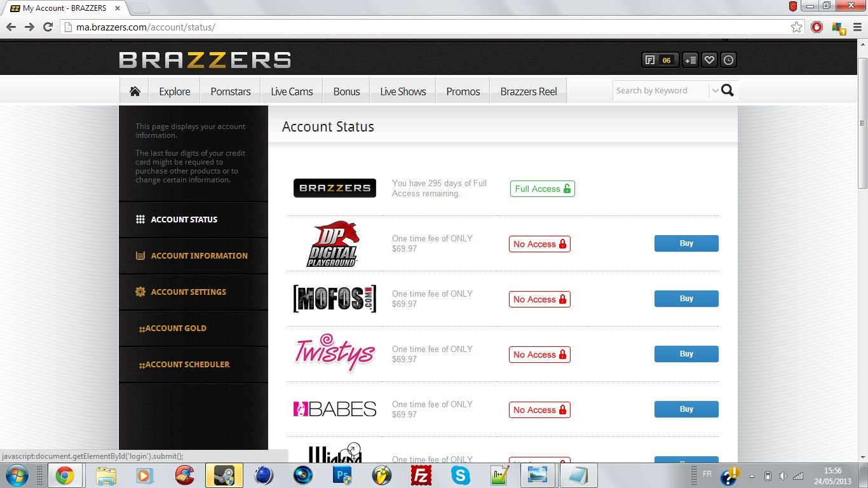Buy access to Twistys
868x488 pixels.
(686, 354)
